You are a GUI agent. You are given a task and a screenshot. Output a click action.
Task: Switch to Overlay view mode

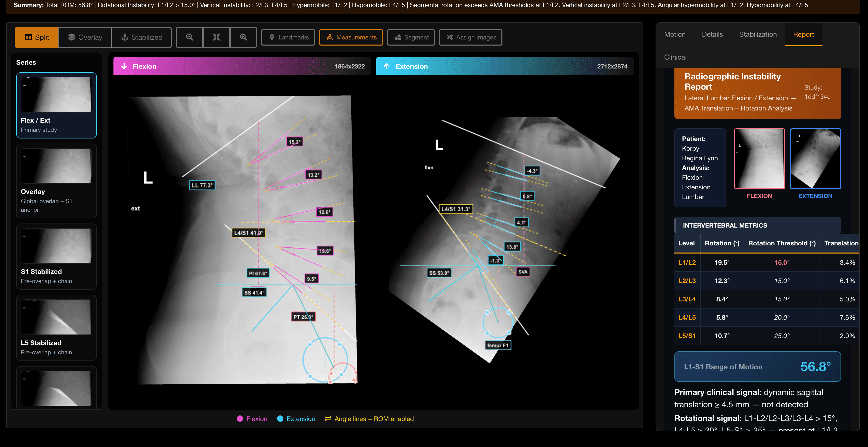85,37
